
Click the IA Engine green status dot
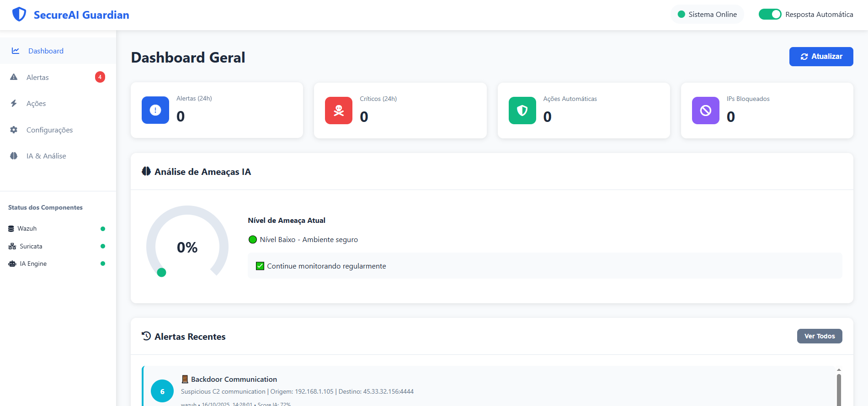pyautogui.click(x=103, y=264)
